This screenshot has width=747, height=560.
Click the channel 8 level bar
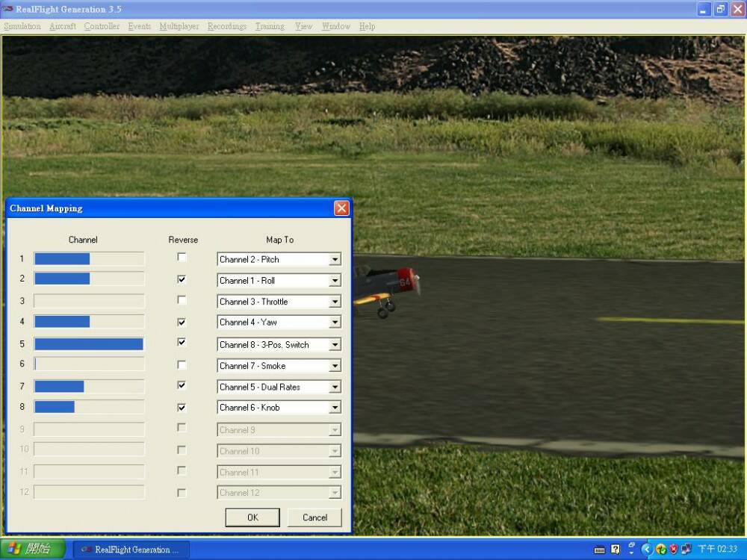[x=89, y=407]
